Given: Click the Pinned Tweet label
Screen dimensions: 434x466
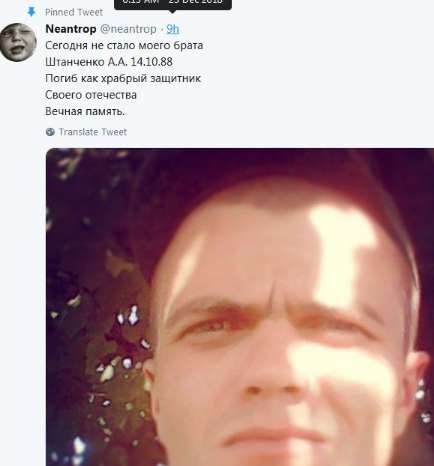Looking at the screenshot, I should point(74,12).
